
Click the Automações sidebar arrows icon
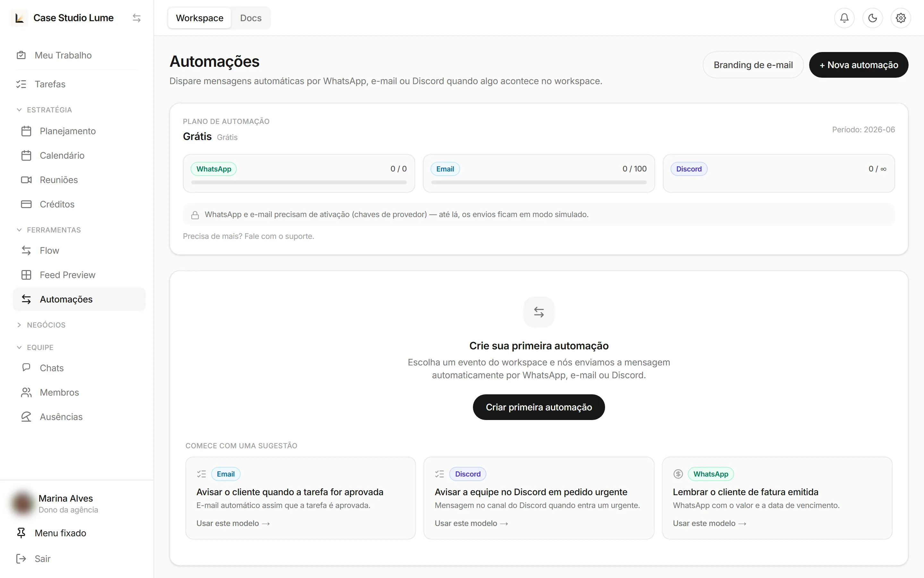(26, 300)
